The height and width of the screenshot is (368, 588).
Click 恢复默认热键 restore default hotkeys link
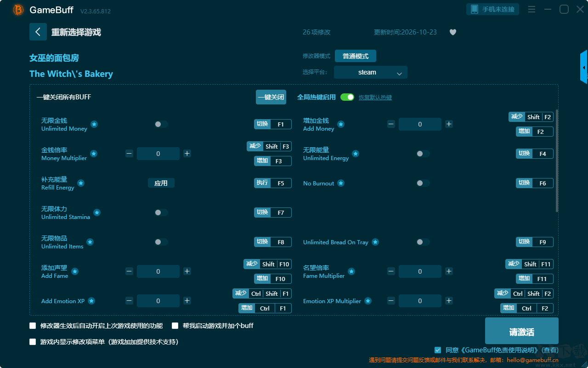375,98
